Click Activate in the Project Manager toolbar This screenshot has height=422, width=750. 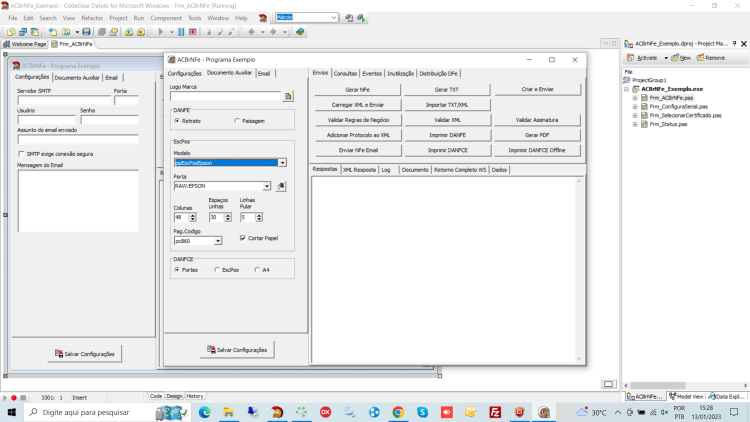(642, 58)
